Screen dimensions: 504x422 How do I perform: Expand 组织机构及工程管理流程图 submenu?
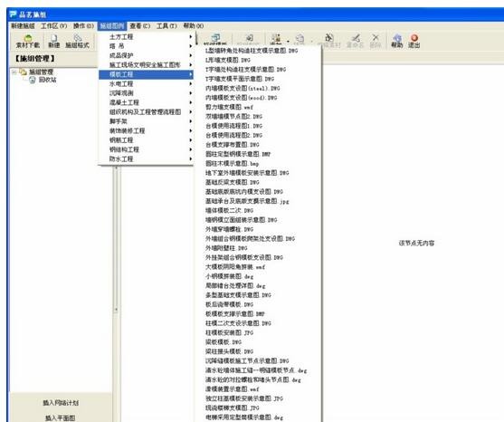(x=146, y=112)
